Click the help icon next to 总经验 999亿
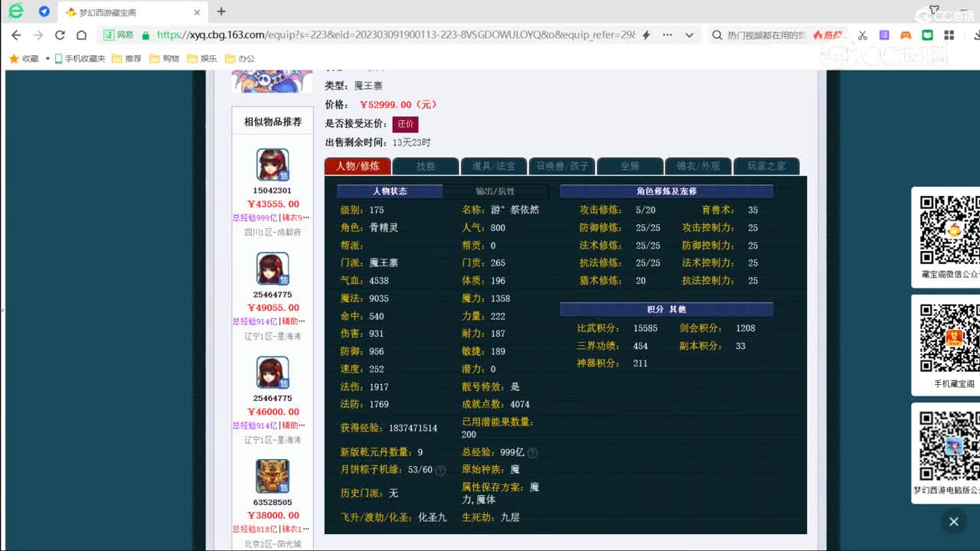 click(532, 453)
